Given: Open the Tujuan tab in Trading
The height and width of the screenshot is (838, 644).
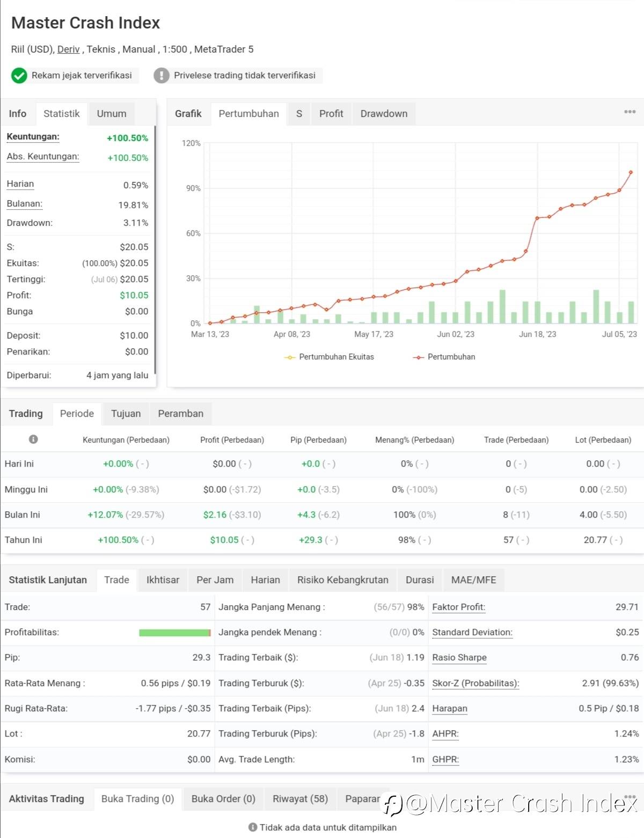Looking at the screenshot, I should click(x=126, y=414).
